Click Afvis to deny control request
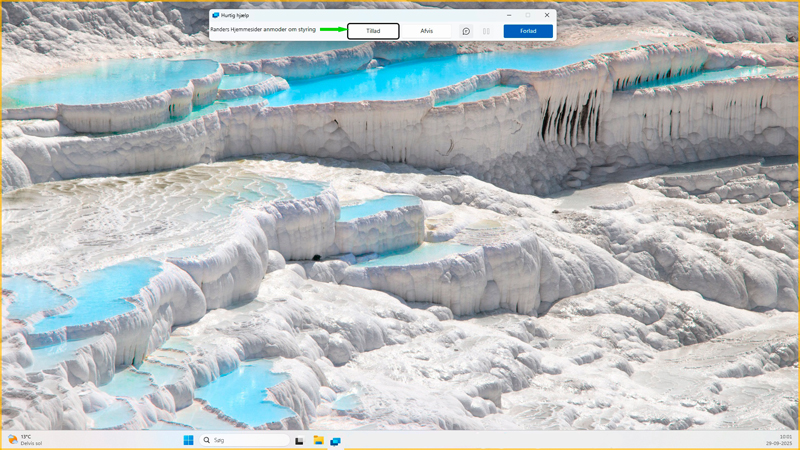800x450 pixels. 427,31
